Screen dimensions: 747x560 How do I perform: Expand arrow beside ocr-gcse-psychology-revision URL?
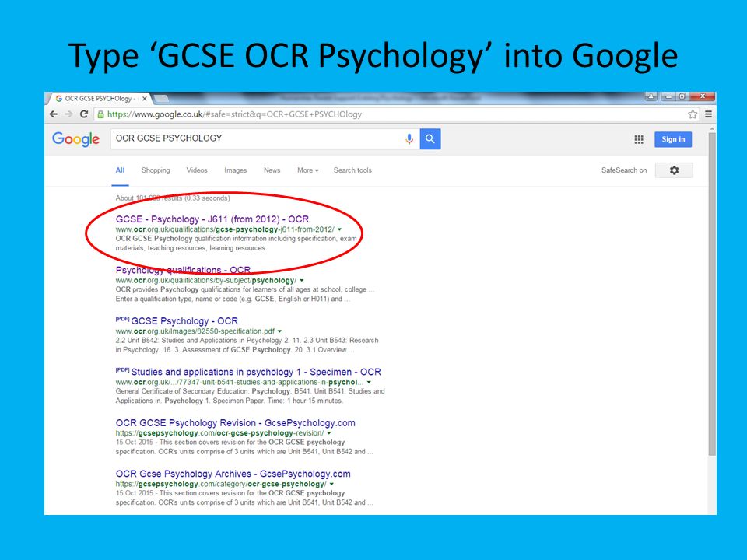[329, 433]
